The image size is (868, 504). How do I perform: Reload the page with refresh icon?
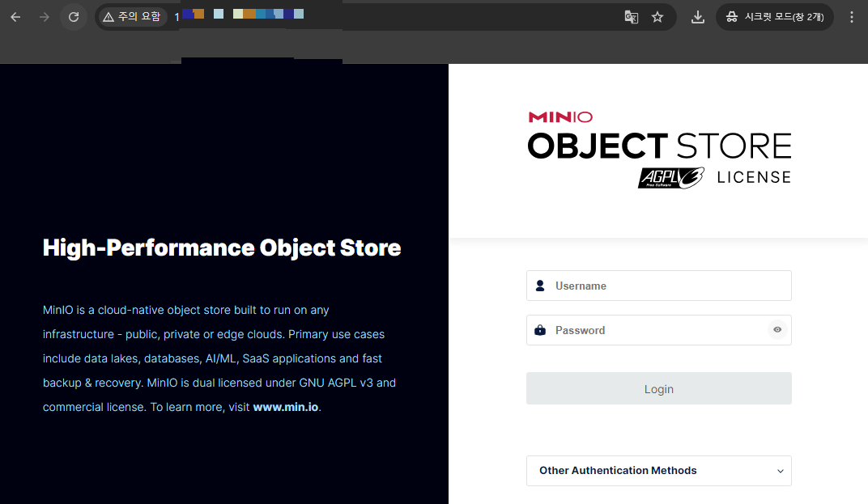pyautogui.click(x=74, y=17)
